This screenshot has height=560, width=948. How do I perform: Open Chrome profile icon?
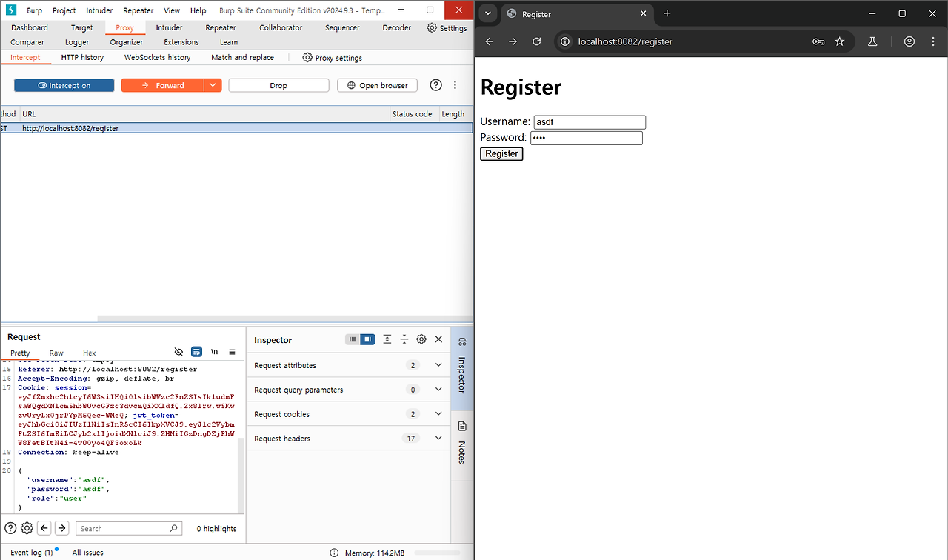909,41
